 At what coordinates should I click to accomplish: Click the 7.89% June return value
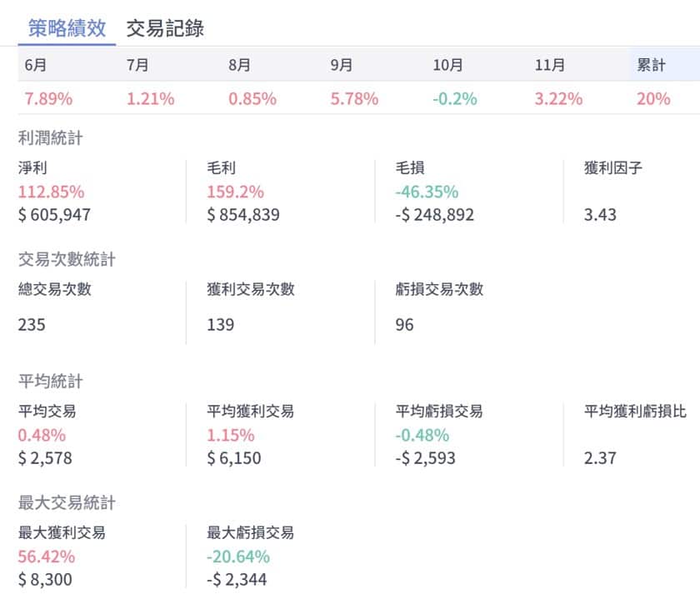pyautogui.click(x=48, y=98)
